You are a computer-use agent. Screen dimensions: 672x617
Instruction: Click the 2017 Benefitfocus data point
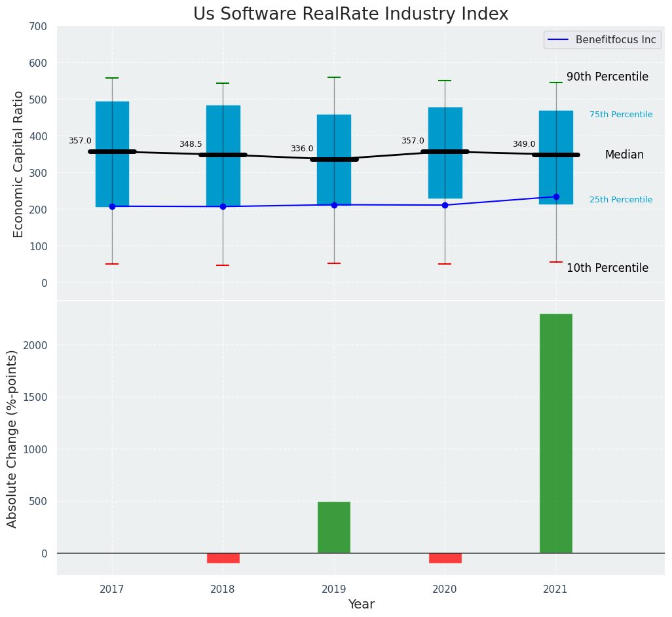point(112,206)
